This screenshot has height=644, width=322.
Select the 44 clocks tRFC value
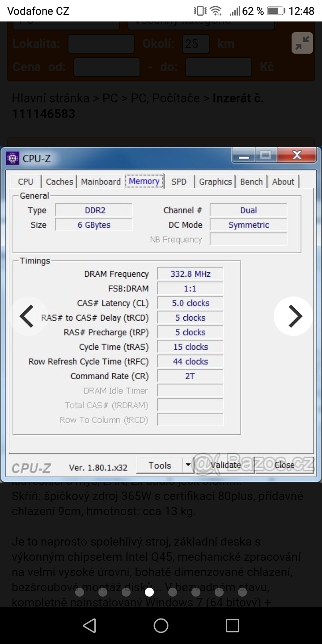[x=190, y=361]
